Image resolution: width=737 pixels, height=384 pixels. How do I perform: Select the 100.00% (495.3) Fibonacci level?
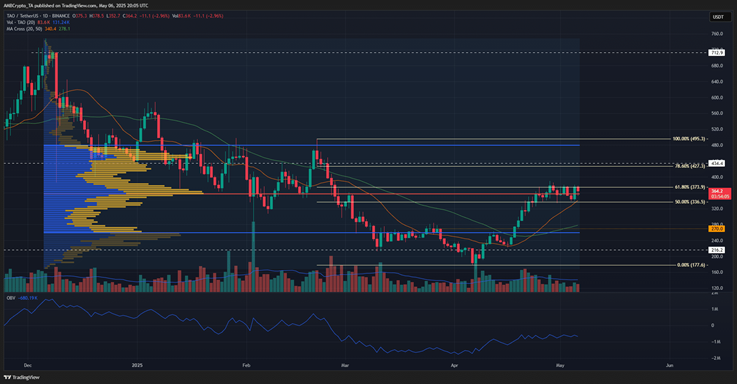pyautogui.click(x=689, y=139)
